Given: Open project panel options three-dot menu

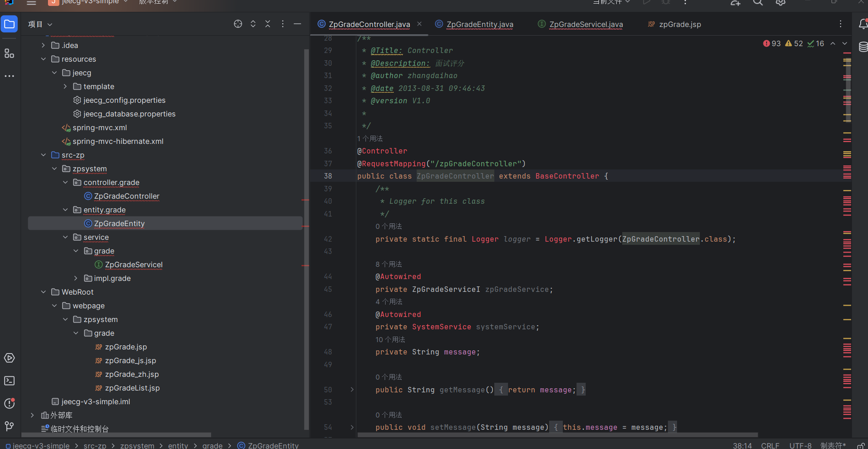Looking at the screenshot, I should pos(283,24).
